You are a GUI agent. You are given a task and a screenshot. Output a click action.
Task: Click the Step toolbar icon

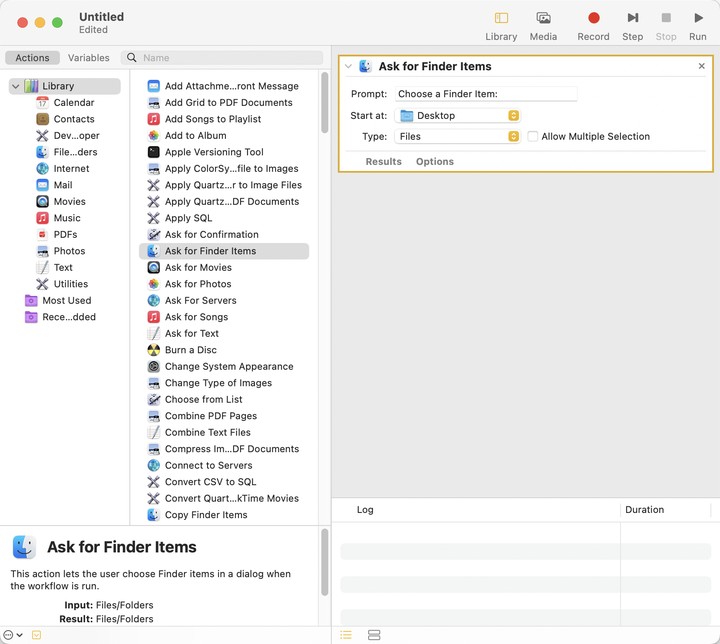pyautogui.click(x=632, y=18)
